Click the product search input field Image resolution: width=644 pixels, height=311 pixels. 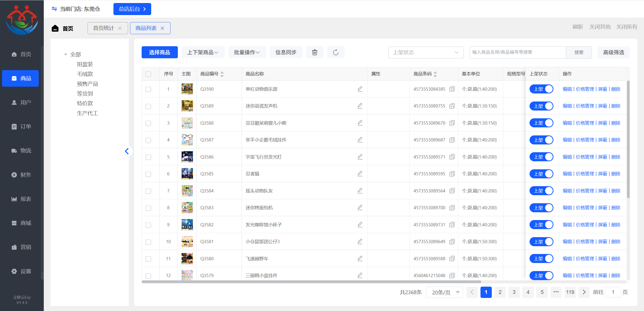coord(517,52)
